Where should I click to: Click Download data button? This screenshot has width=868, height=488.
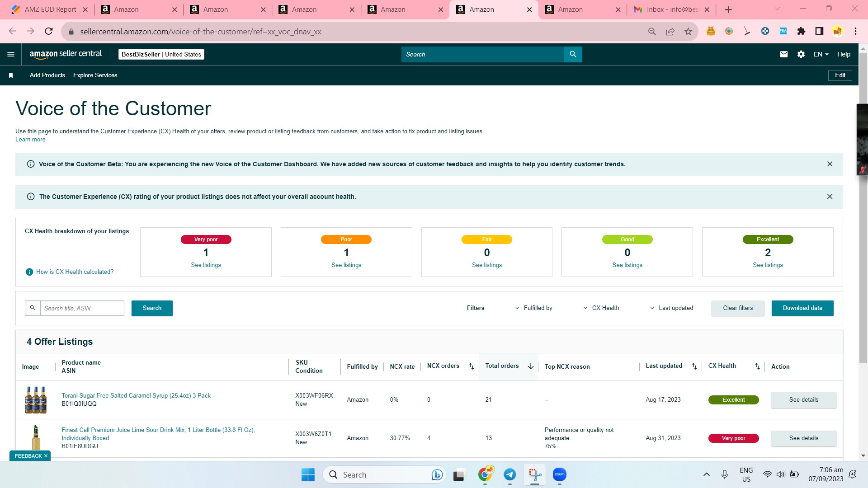pos(802,308)
